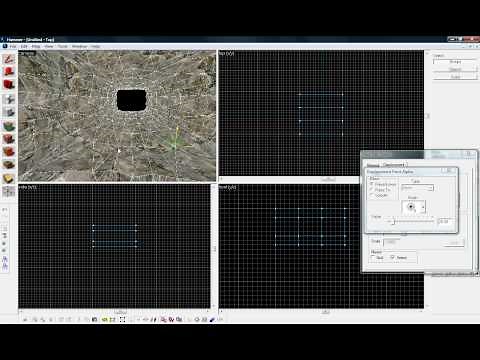Click the Objects select button
The width and height of the screenshot is (480, 360).
tap(455, 69)
